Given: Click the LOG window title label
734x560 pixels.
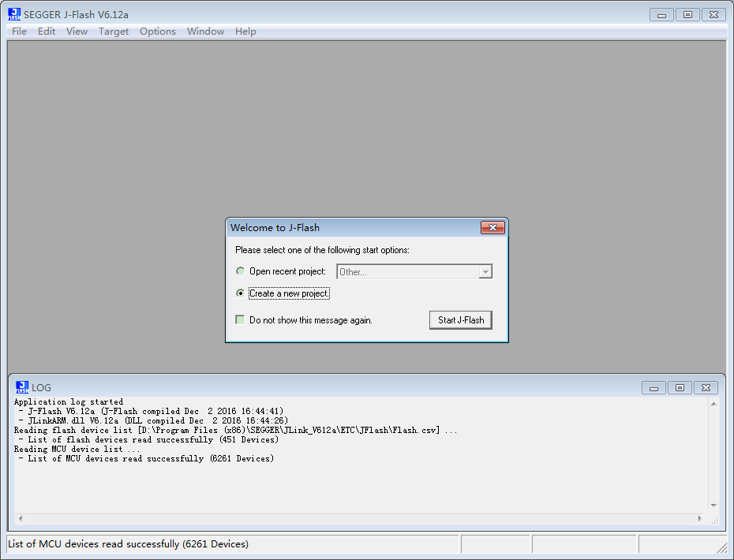Looking at the screenshot, I should point(41,388).
